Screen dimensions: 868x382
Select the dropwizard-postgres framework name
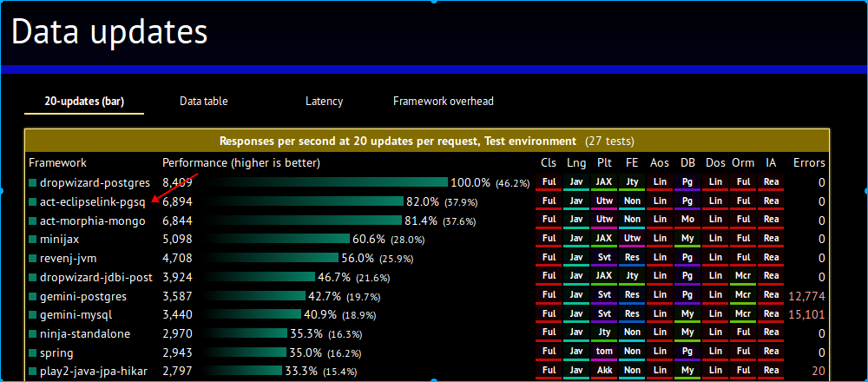(x=95, y=182)
